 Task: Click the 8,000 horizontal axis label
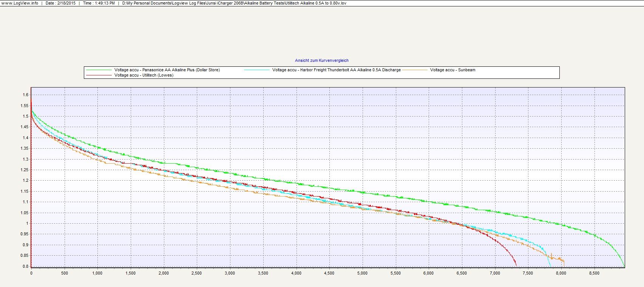[x=561, y=273]
